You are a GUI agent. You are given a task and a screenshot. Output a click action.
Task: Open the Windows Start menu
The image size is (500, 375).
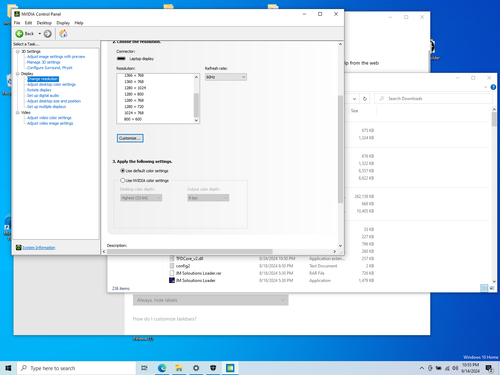(x=8, y=368)
